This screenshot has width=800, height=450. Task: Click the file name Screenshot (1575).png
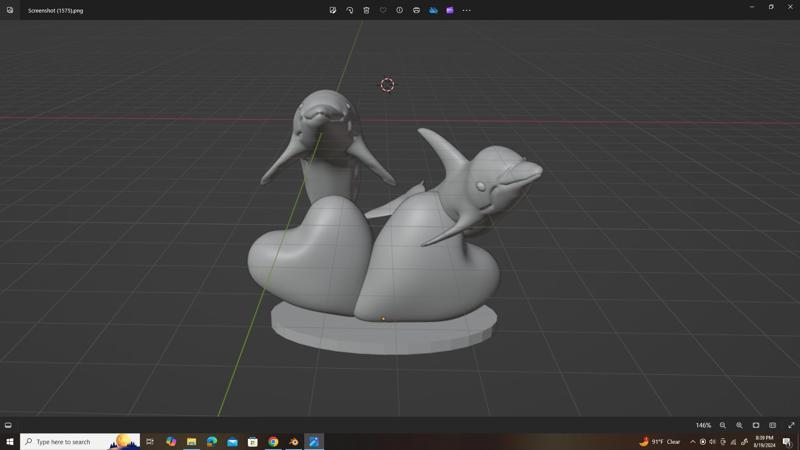point(56,11)
